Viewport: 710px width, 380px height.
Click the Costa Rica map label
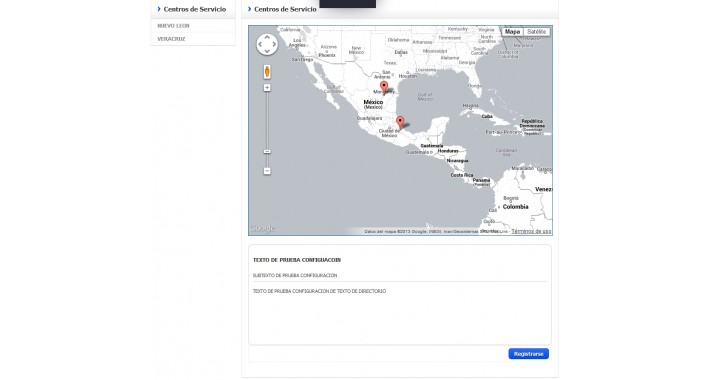462,175
